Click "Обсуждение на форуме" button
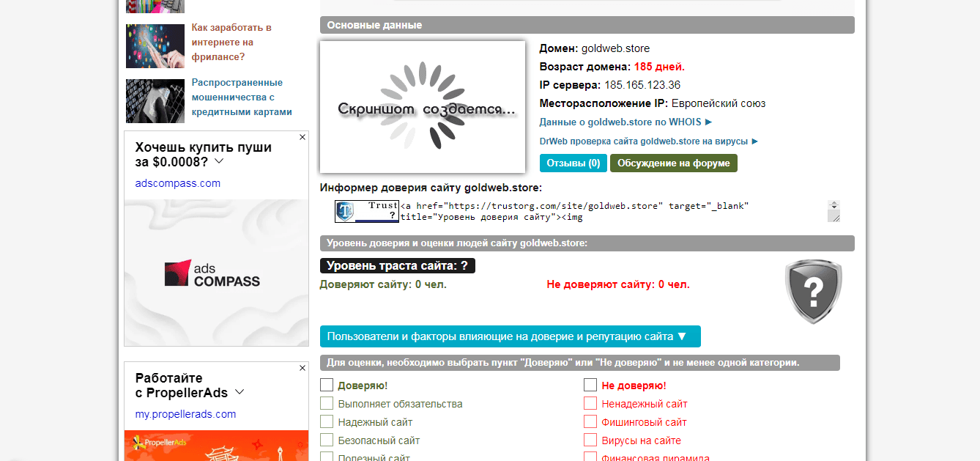 point(673,163)
